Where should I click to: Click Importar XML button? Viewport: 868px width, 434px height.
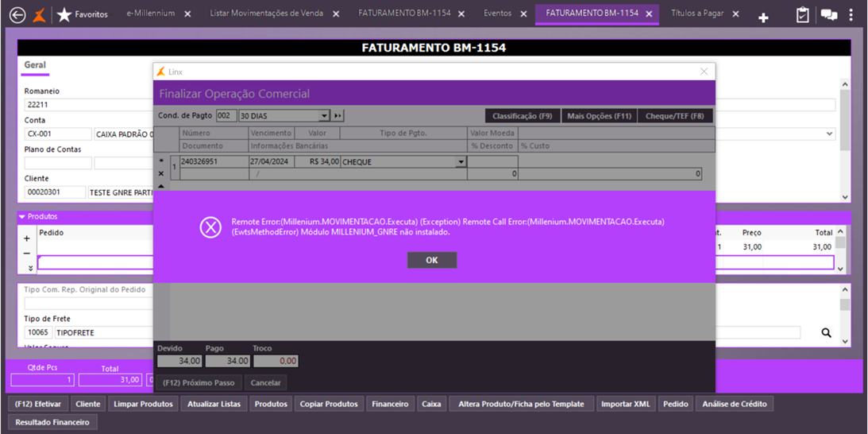[626, 404]
